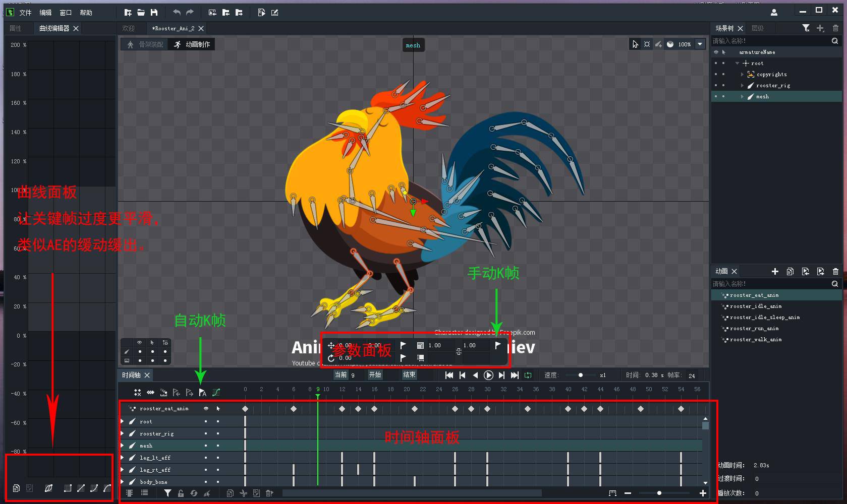This screenshot has width=847, height=504.
Task: Cut keyframes with the scissors icon
Action: [243, 493]
